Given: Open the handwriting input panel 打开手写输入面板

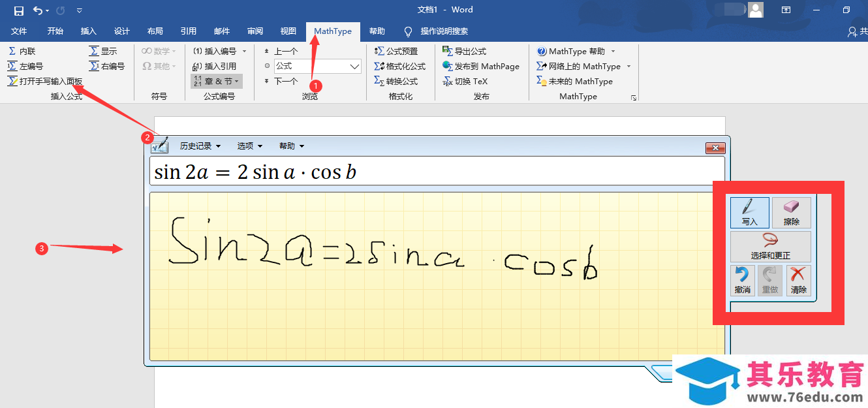Looking at the screenshot, I should [45, 82].
